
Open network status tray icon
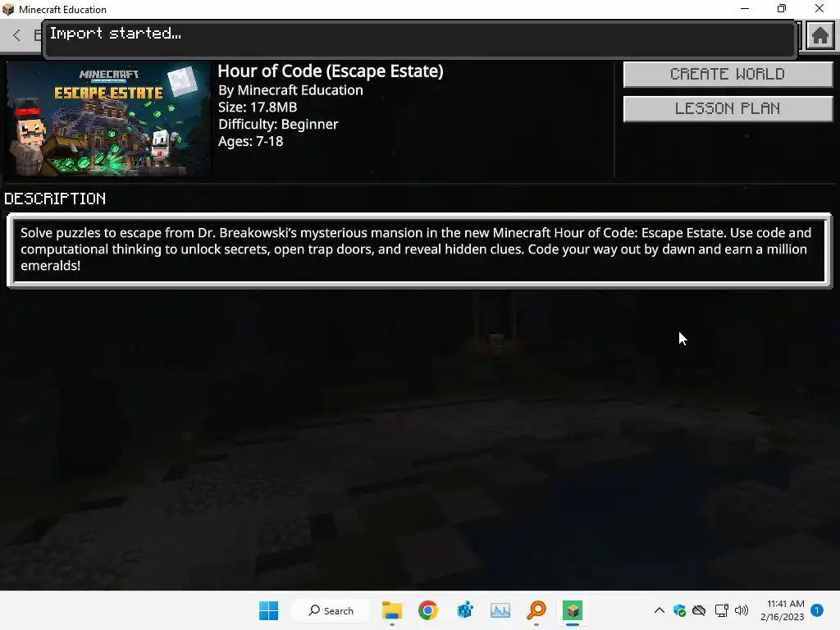tap(721, 610)
